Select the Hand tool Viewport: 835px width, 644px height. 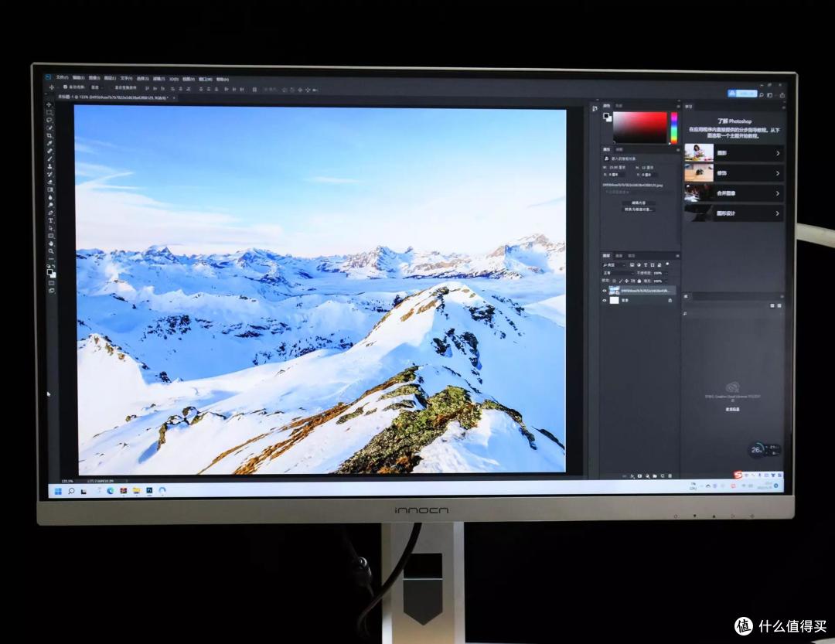coord(49,244)
